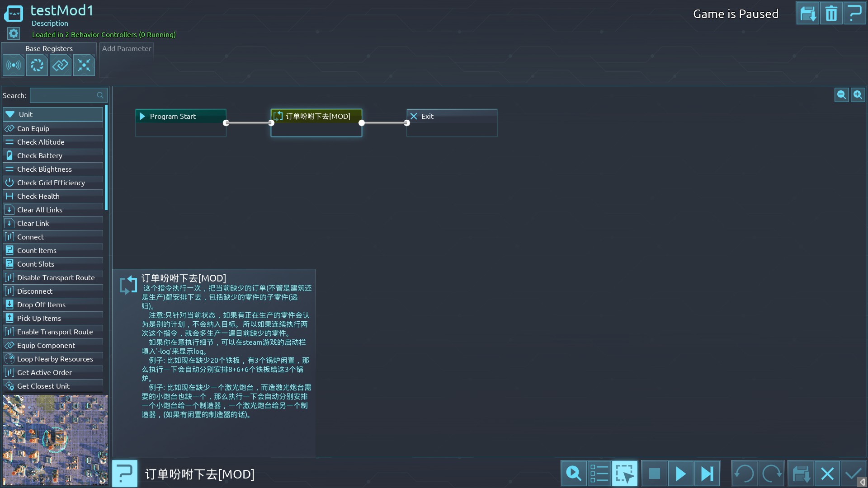
Task: Expand the side panel arrow bottom-right
Action: click(x=862, y=482)
